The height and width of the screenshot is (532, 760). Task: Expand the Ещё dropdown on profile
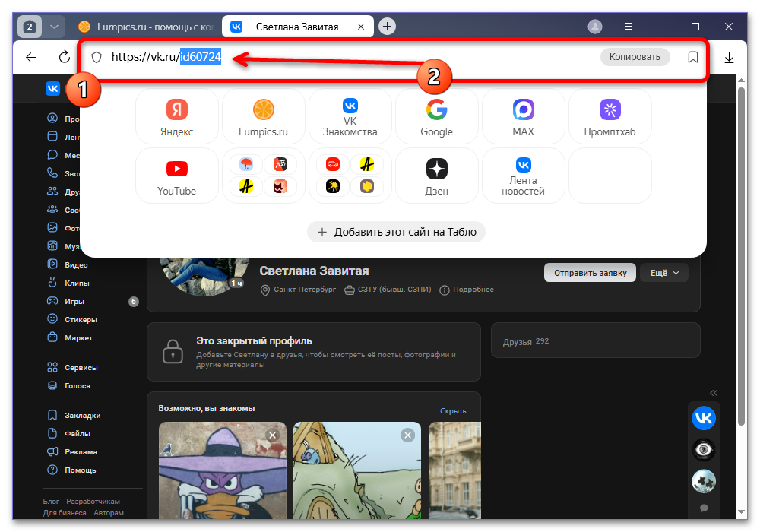click(664, 273)
